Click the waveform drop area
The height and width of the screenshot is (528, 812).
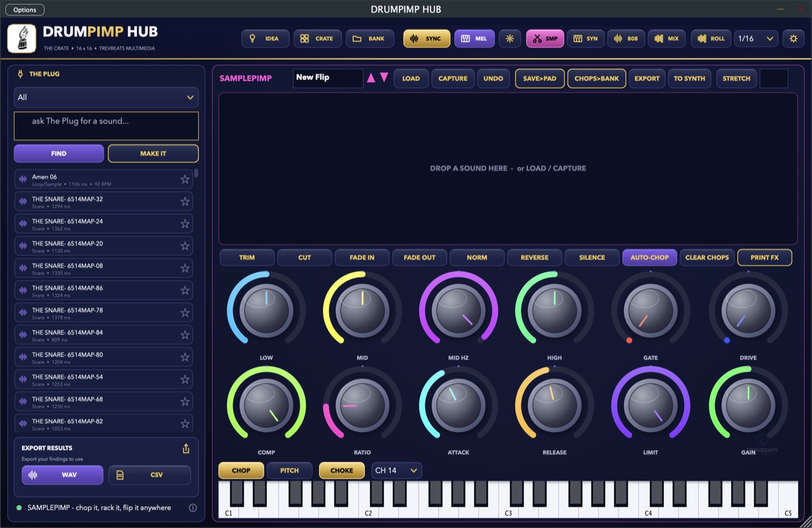[x=508, y=168]
